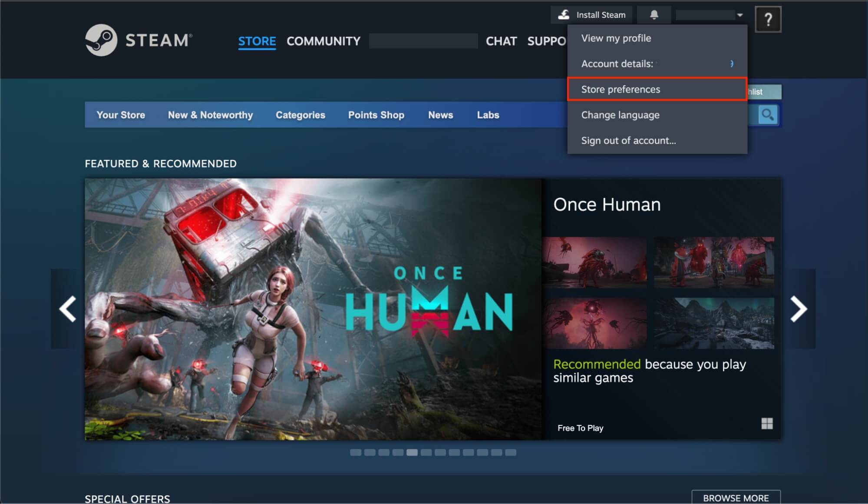The width and height of the screenshot is (868, 504).
Task: Click Points Shop link
Action: [x=376, y=115]
